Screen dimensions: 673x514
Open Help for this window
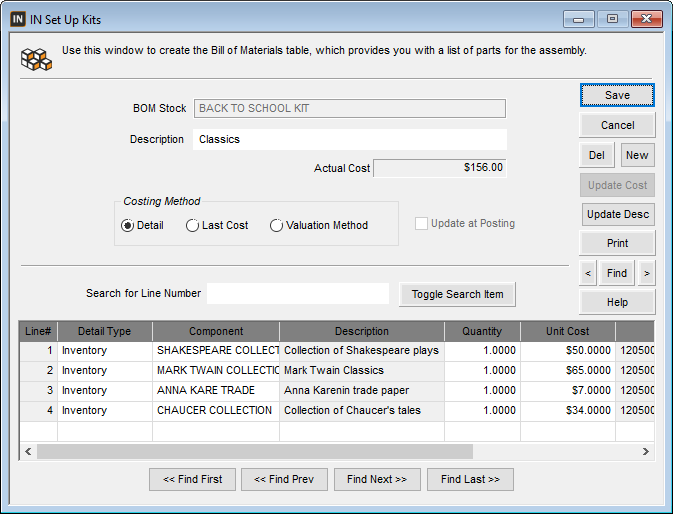click(x=617, y=302)
